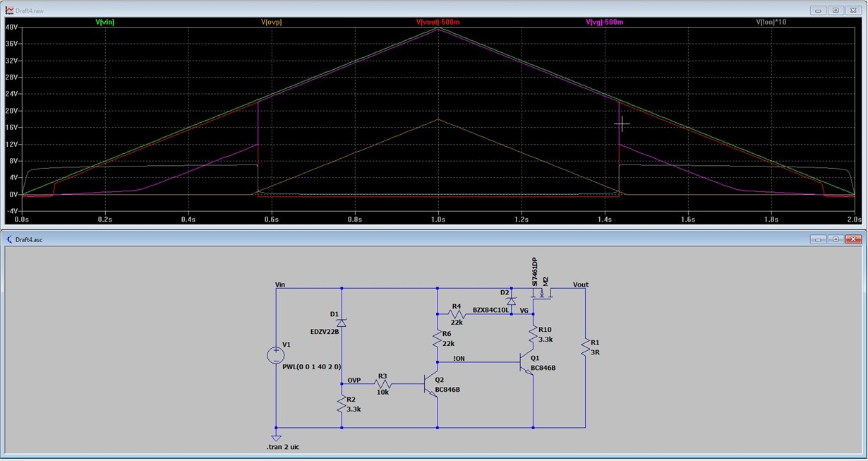The image size is (868, 461).
Task: Click the OVP net label
Action: tap(354, 380)
